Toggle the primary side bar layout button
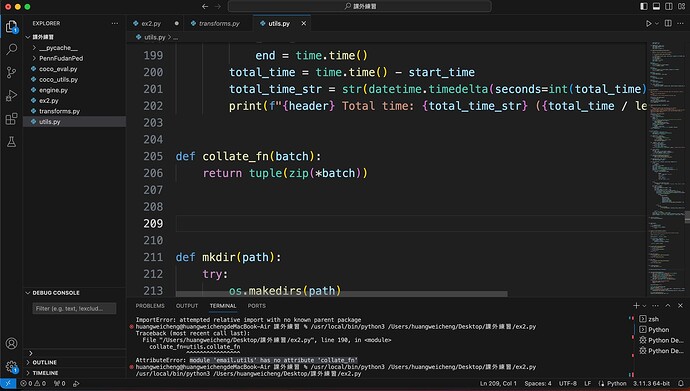 [x=644, y=6]
